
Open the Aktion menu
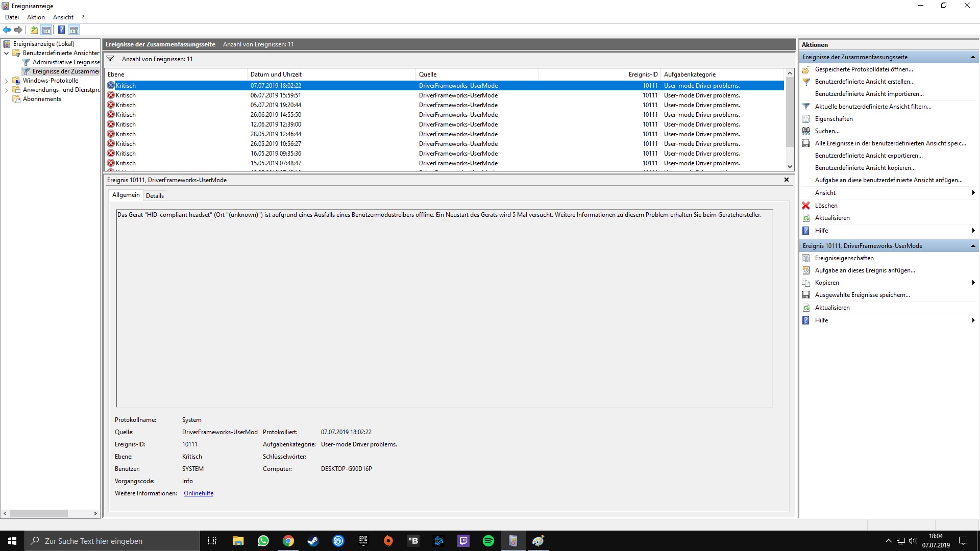36,17
